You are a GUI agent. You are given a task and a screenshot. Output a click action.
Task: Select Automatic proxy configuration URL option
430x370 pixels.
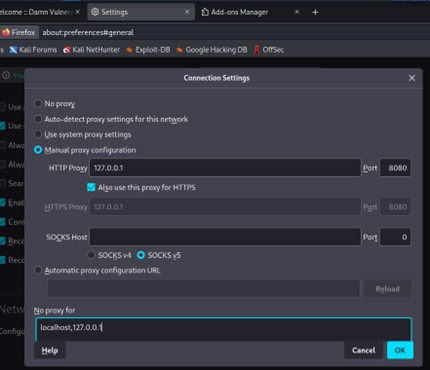click(x=38, y=270)
